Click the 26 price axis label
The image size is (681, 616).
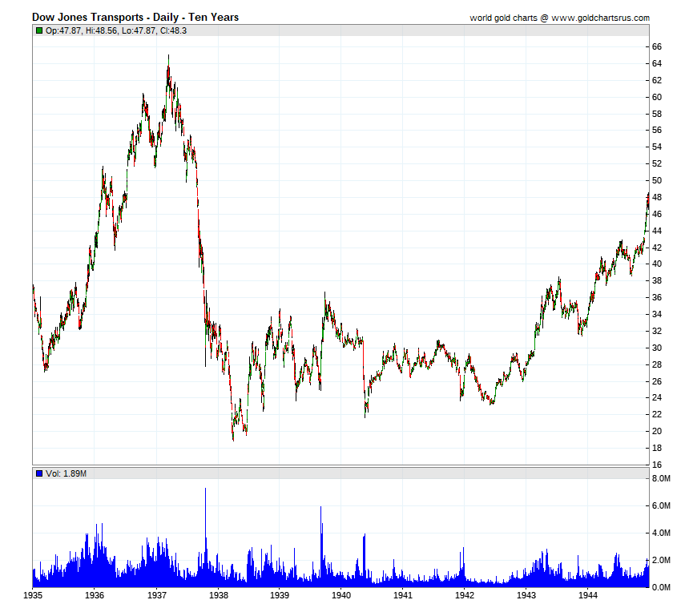pos(657,381)
